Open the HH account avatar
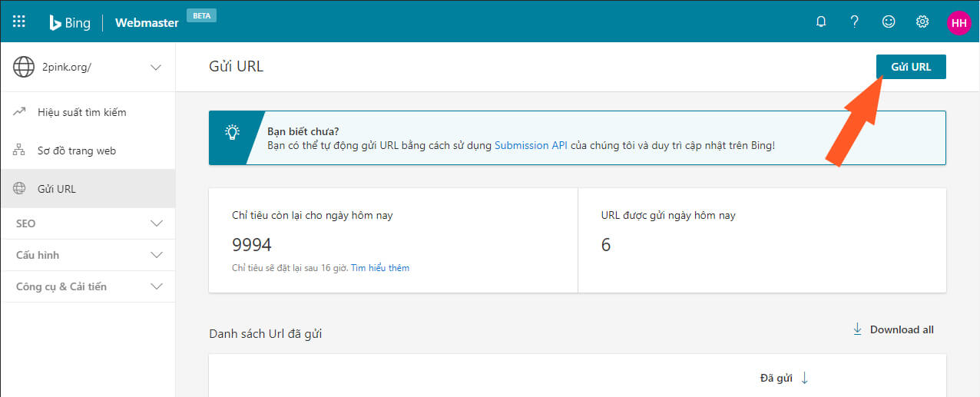 [958, 22]
